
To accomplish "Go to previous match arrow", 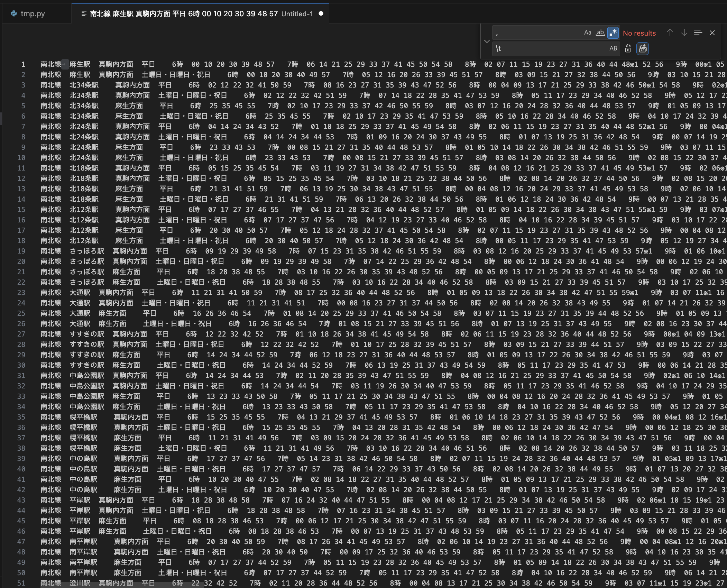I will (x=670, y=33).
